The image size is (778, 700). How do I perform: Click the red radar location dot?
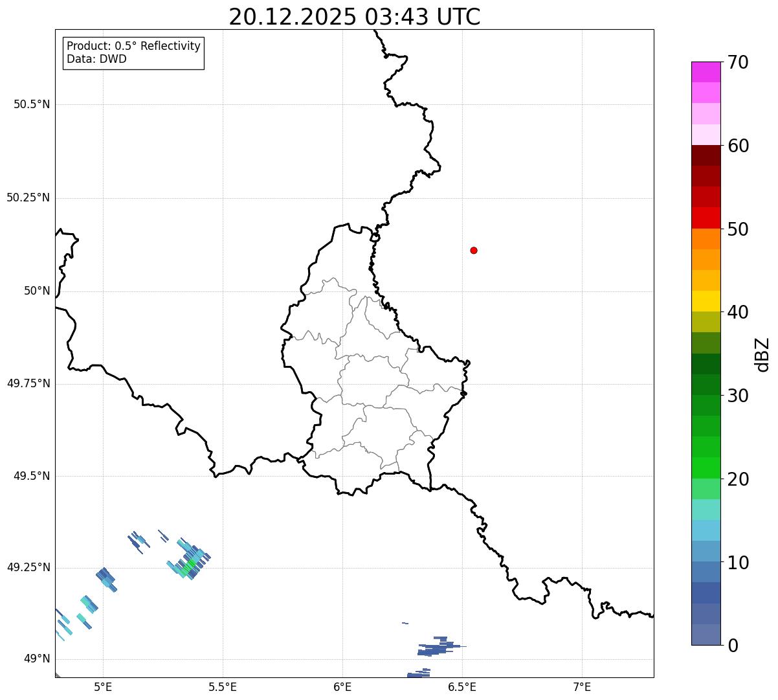point(474,250)
